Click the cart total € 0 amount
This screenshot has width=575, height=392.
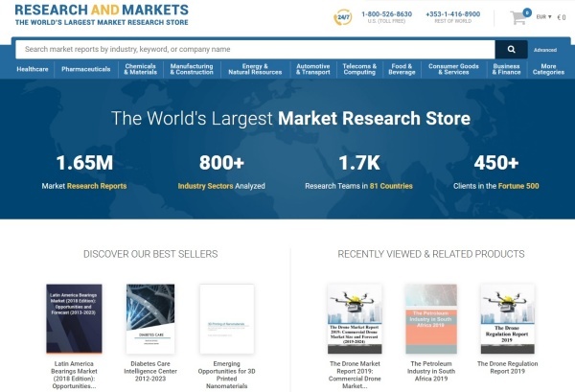tap(562, 17)
